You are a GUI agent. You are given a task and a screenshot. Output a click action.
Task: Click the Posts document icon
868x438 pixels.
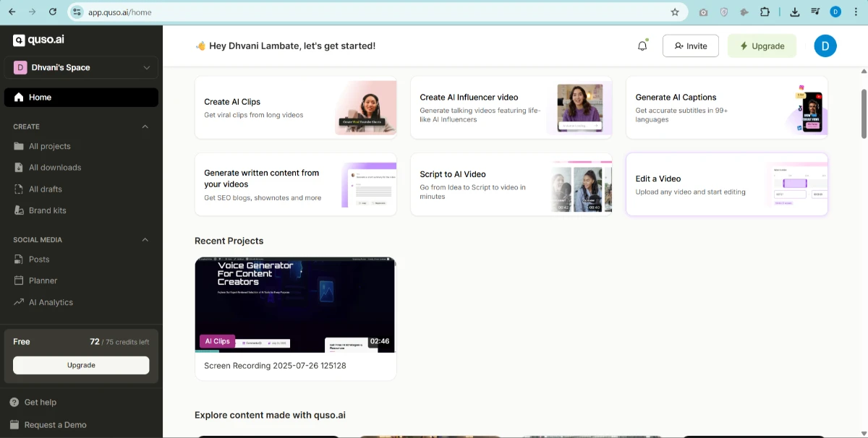pos(19,259)
